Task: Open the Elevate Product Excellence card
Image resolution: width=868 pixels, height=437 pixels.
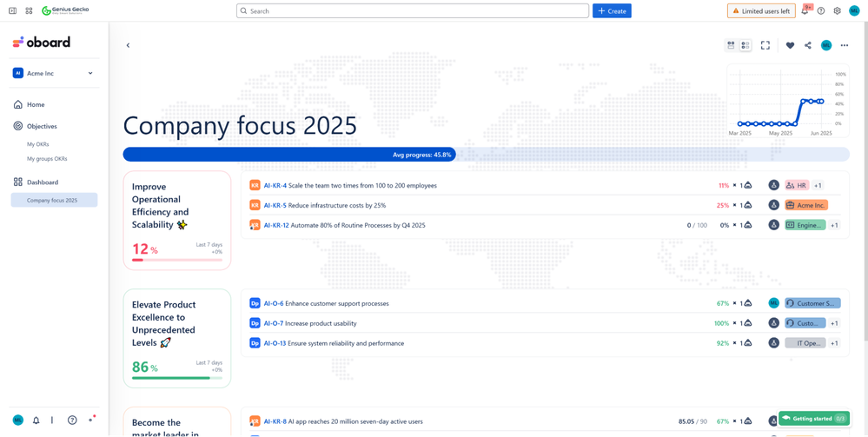Action: [177, 338]
